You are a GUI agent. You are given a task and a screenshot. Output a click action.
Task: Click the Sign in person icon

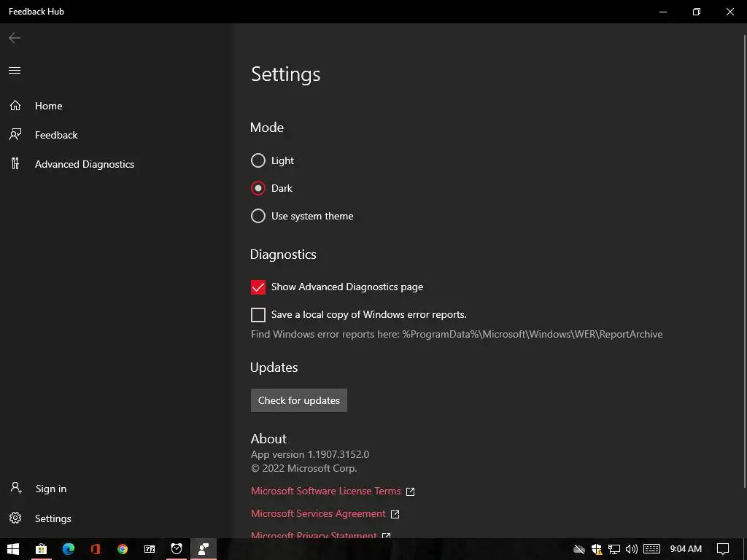point(16,488)
